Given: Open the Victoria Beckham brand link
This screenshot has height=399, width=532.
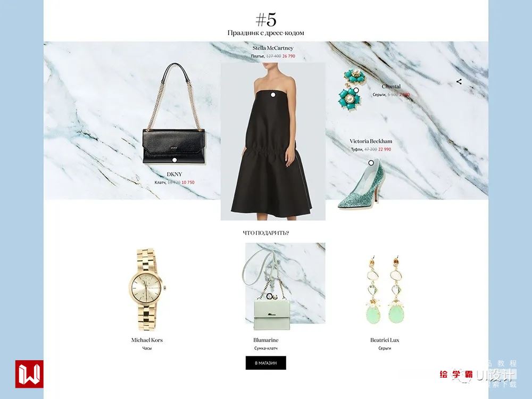Looking at the screenshot, I should click(x=371, y=141).
